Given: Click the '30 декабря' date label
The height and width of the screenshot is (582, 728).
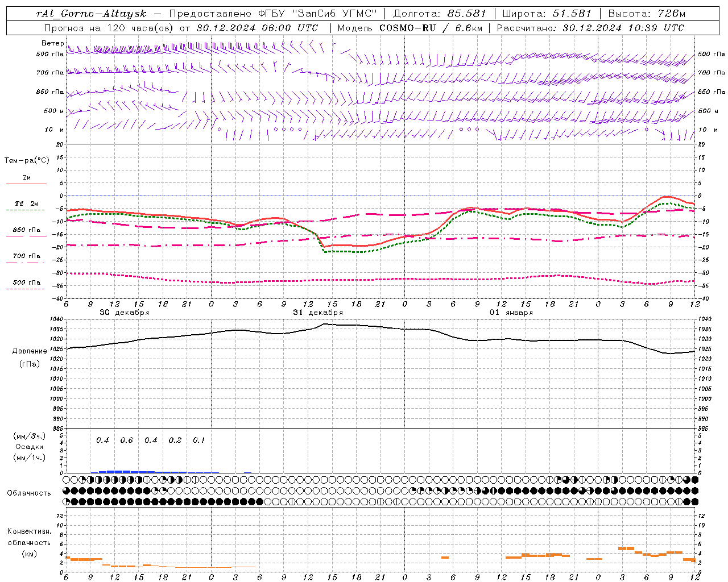Looking at the screenshot, I should click(125, 313).
